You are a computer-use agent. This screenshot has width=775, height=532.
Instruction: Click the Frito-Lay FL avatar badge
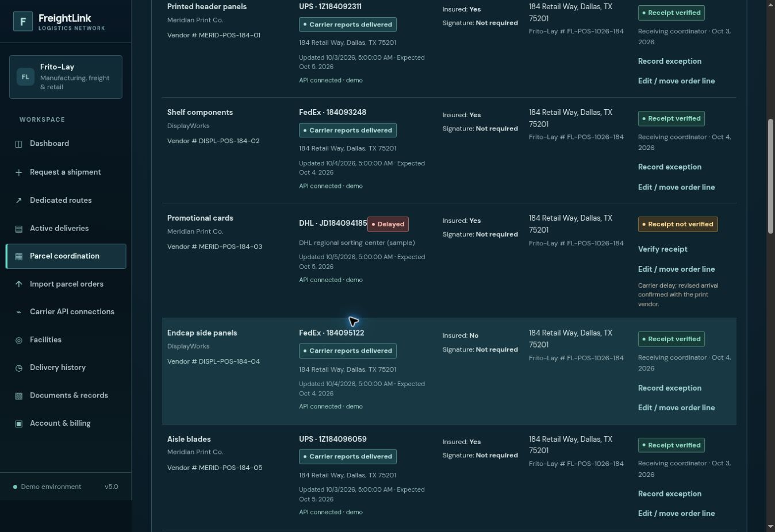coord(25,76)
